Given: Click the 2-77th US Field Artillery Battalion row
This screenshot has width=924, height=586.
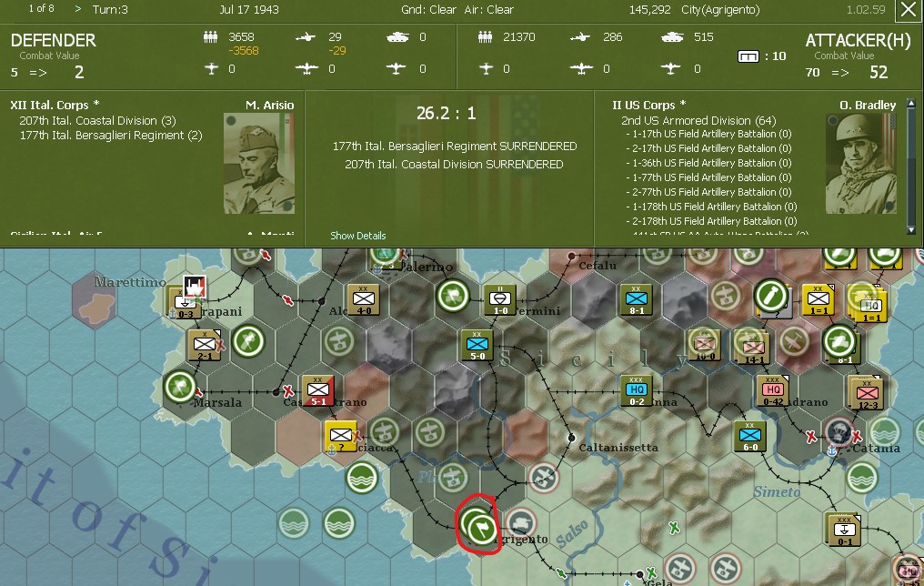Looking at the screenshot, I should tap(708, 192).
